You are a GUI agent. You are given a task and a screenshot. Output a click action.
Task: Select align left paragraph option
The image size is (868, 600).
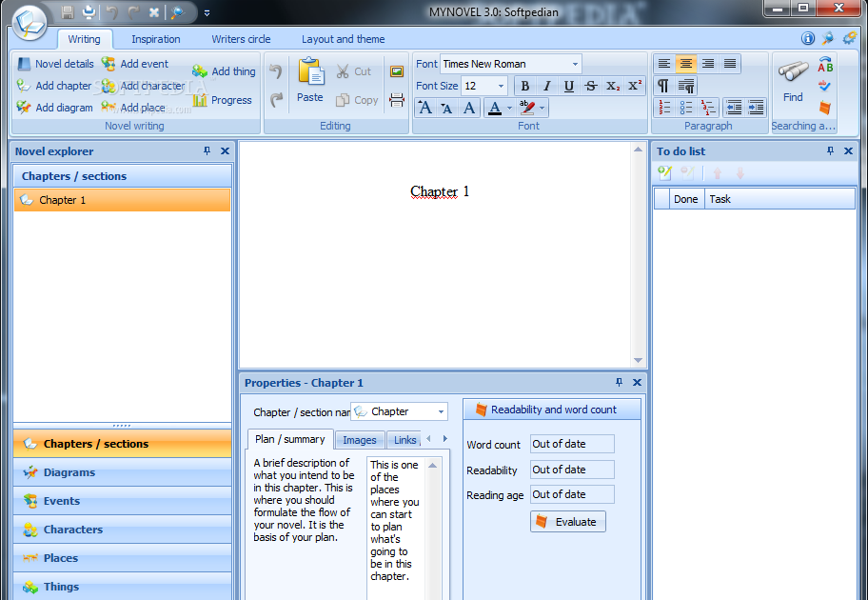[x=664, y=64]
